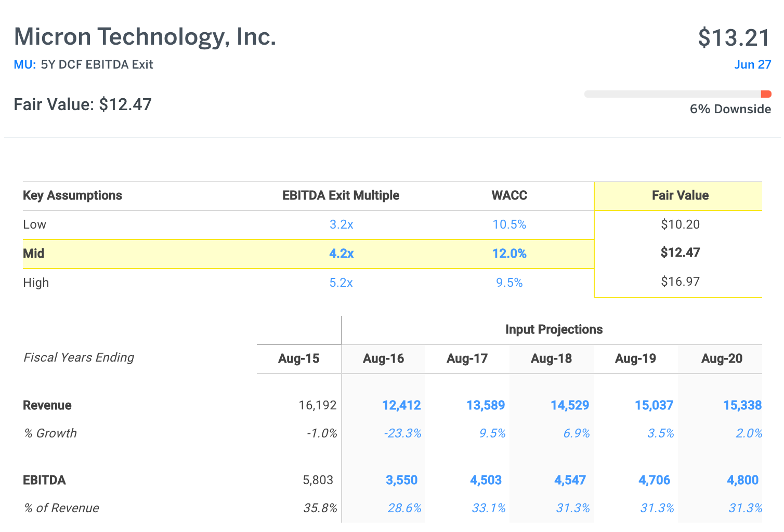Click the WACC column header

(x=509, y=195)
